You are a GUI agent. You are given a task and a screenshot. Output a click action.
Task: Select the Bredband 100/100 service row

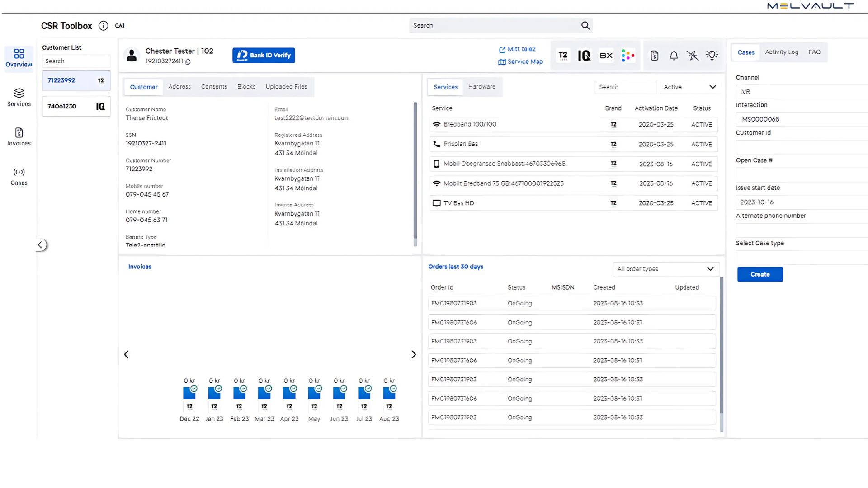click(573, 125)
